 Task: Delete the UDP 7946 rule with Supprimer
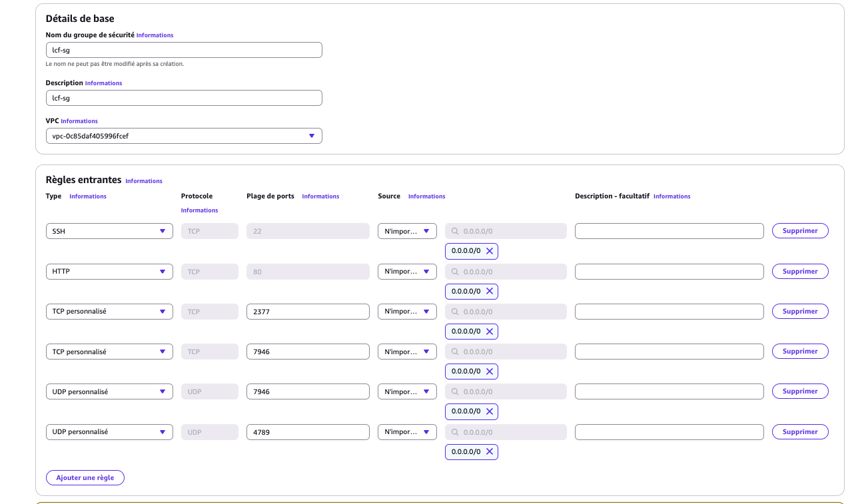(800, 391)
